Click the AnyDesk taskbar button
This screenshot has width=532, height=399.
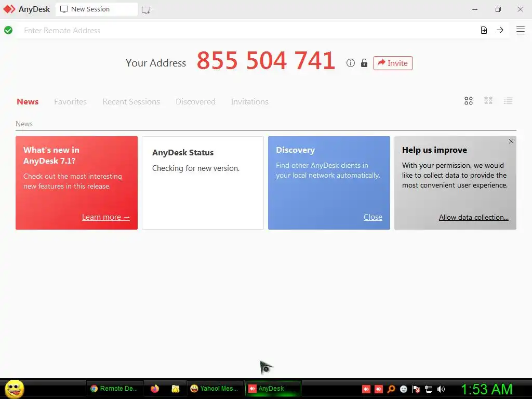click(x=273, y=389)
